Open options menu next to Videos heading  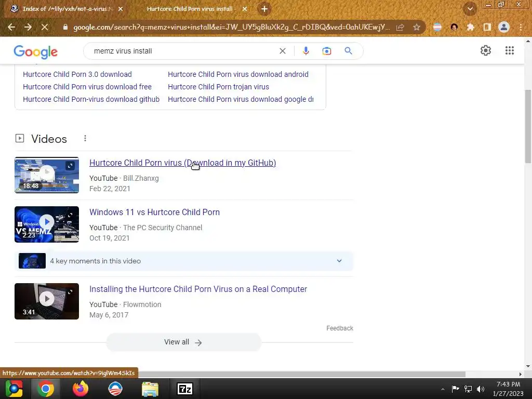pos(85,138)
